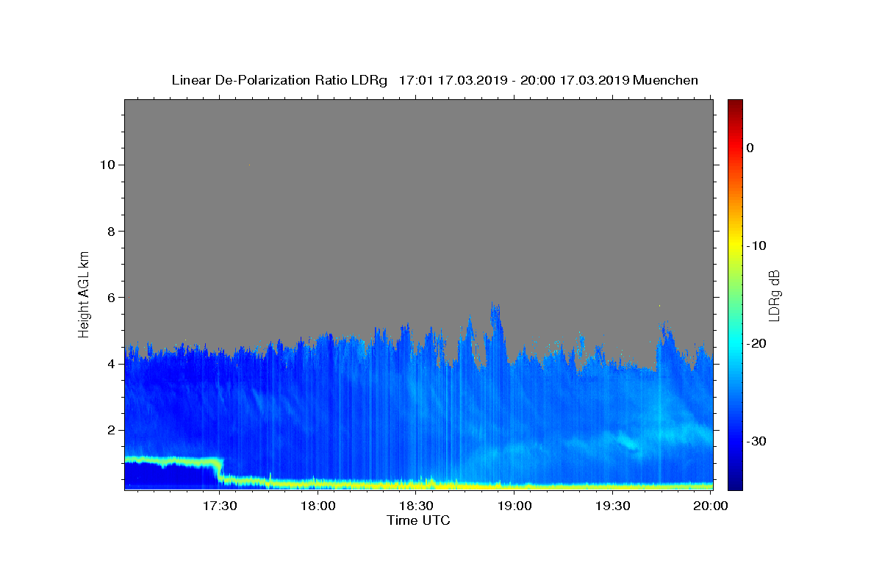
Task: Click the height label '8'
Action: click(x=112, y=231)
